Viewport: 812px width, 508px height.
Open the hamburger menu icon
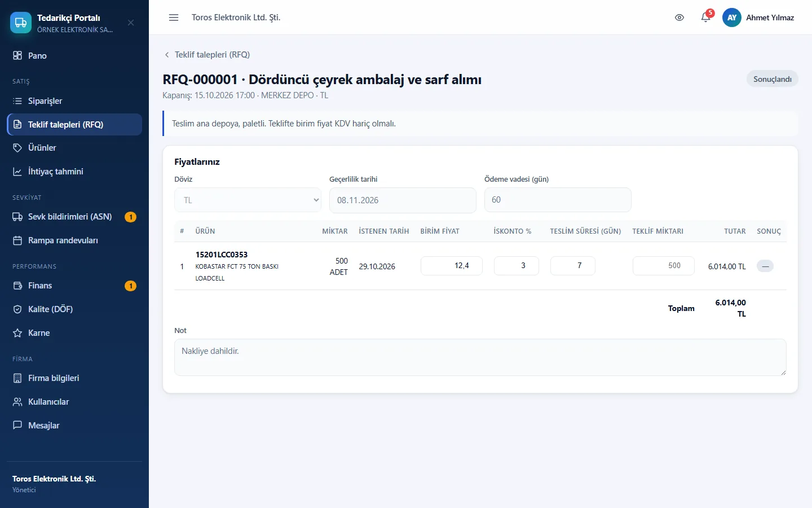174,17
